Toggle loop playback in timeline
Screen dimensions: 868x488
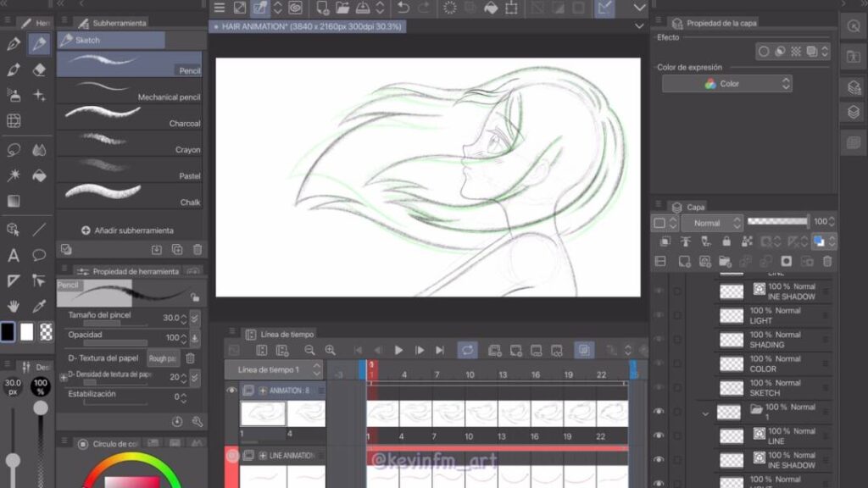(x=467, y=350)
